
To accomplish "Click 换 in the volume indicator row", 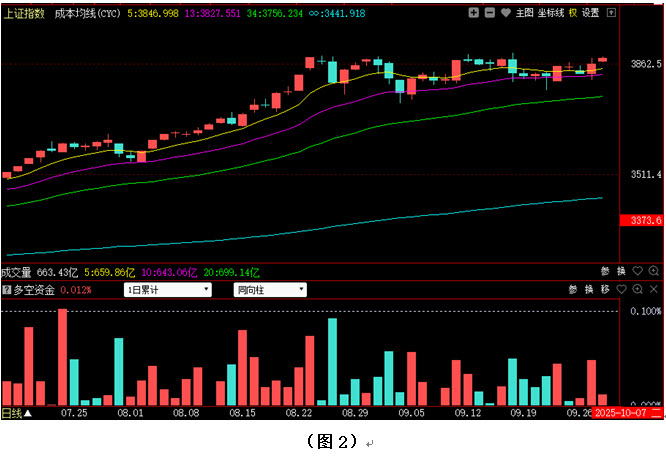I will 621,271.
